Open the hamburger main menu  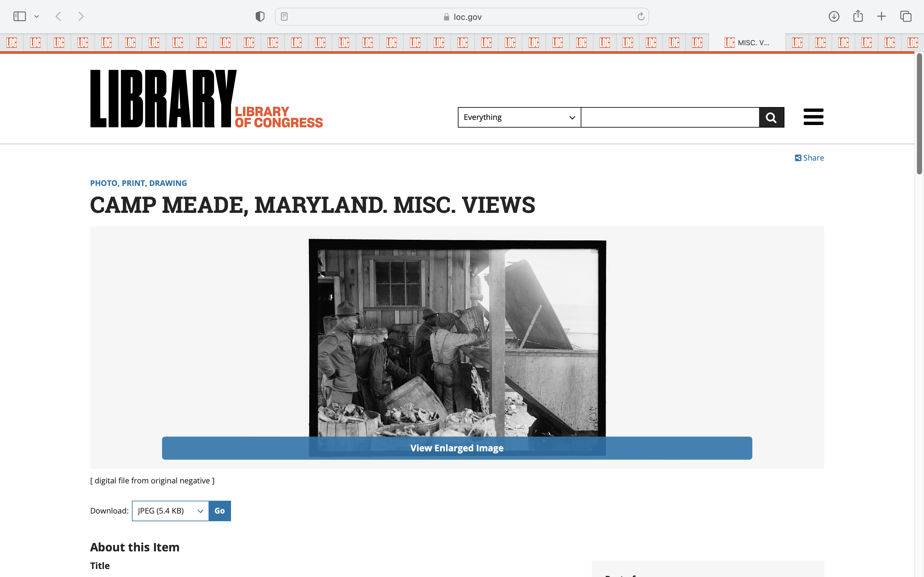pos(813,117)
